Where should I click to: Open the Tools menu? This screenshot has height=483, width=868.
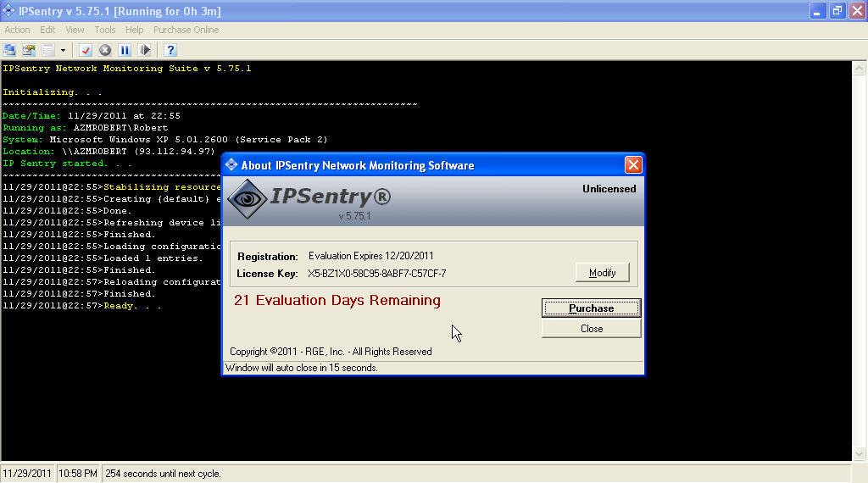coord(104,30)
